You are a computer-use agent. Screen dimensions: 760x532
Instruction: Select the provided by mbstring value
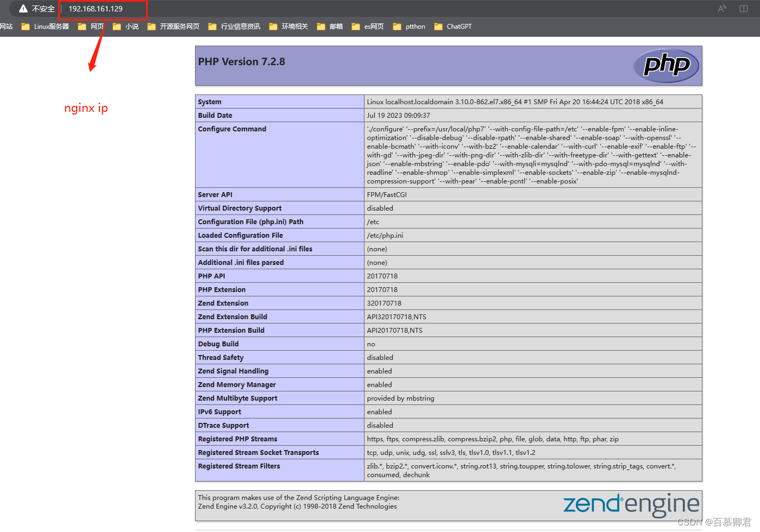coord(400,398)
